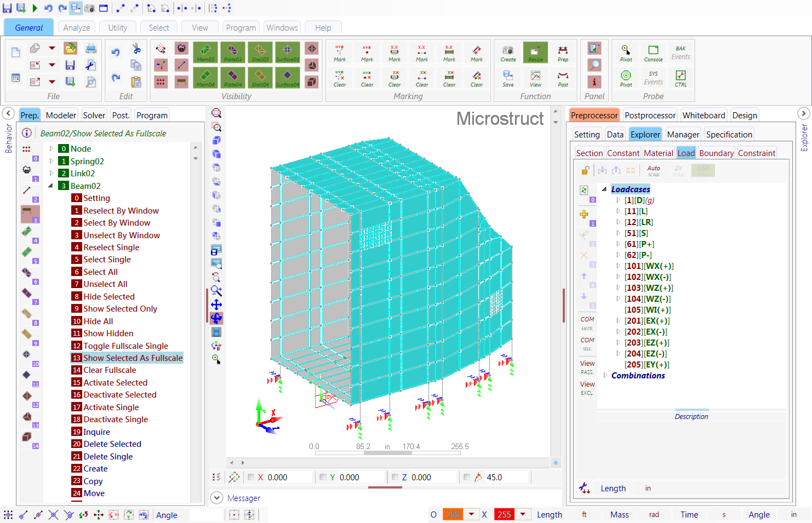Toggle COM MATR. option
The width and height of the screenshot is (812, 523).
(587, 323)
